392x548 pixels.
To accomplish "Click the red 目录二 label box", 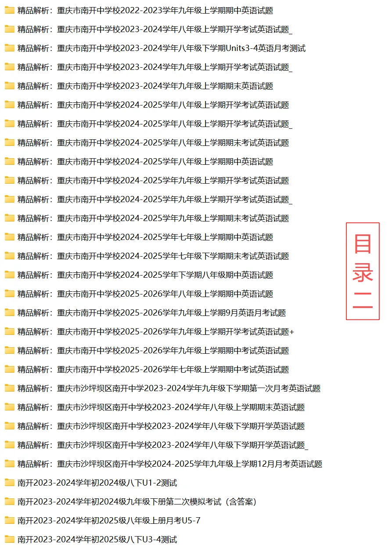I will tap(363, 271).
